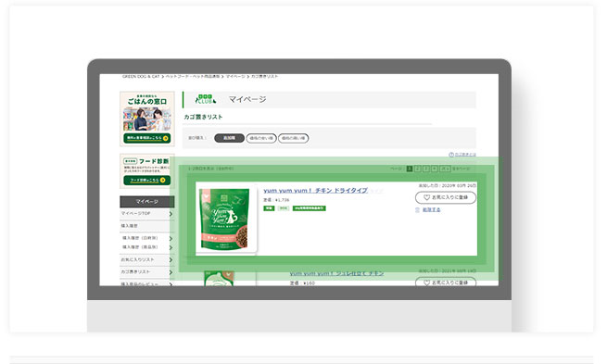
Task: Click the chevron beside マイページTOP
Action: tap(171, 214)
